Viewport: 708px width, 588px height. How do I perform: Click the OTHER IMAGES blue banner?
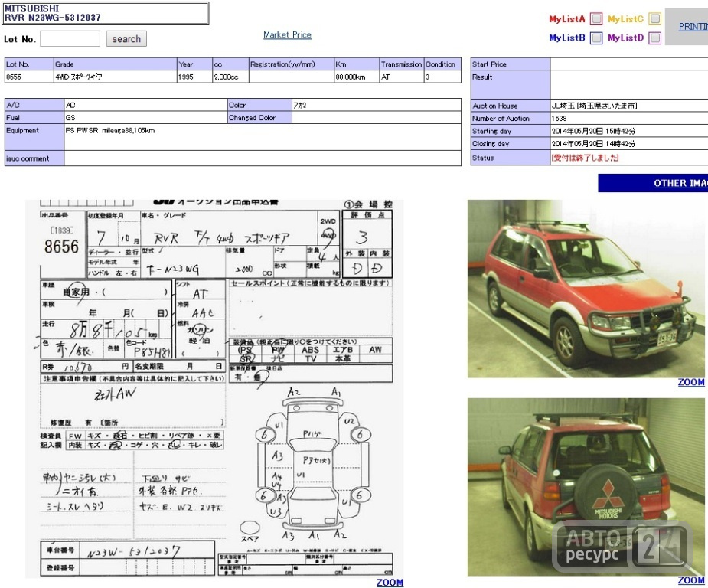tap(653, 183)
